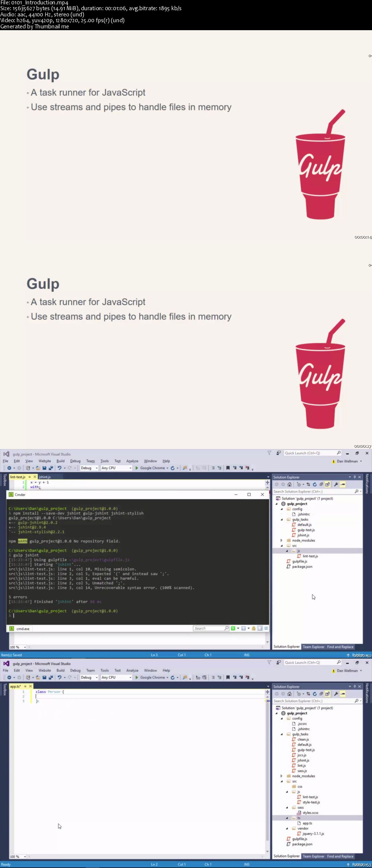The image size is (372, 868).
Task: Toggle Show All Files in Solution Explorer of app.ts frame
Action: [x=327, y=694]
